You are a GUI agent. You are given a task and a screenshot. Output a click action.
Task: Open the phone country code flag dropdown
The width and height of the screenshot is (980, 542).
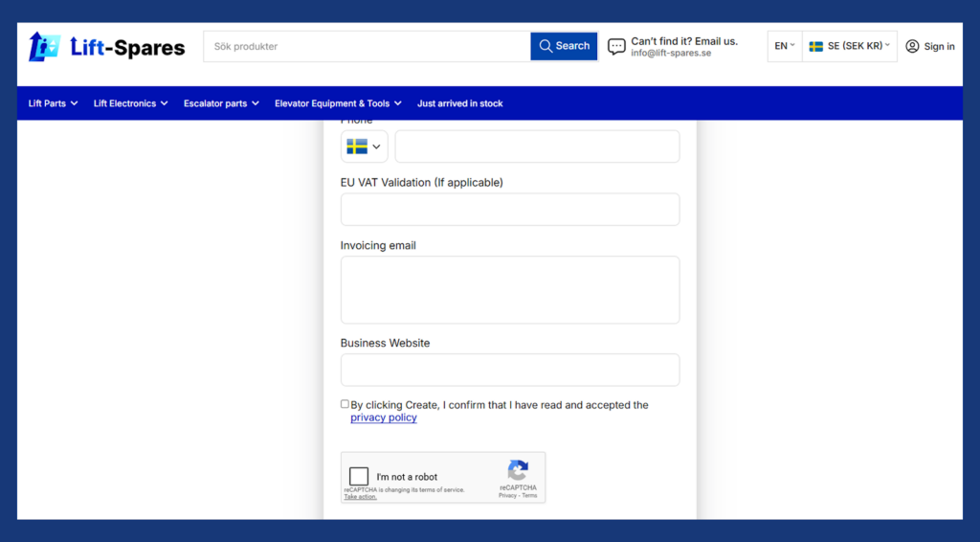point(364,147)
